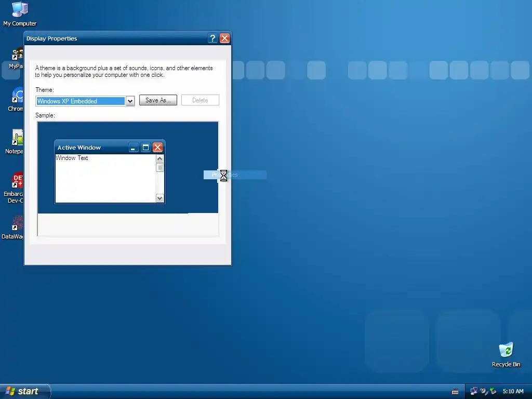Click the Save As... button
The height and width of the screenshot is (399, 532).
click(x=158, y=100)
